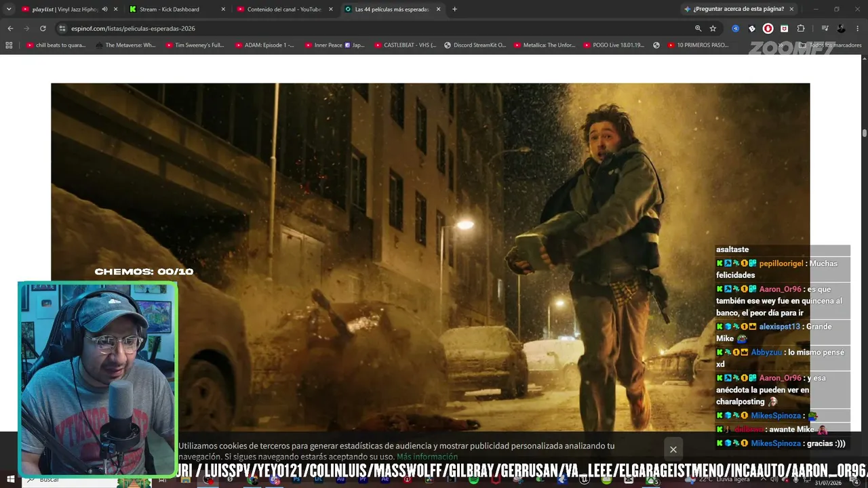
Task: Open the 'ADAM: Episode 1' bookmark
Action: (x=265, y=45)
